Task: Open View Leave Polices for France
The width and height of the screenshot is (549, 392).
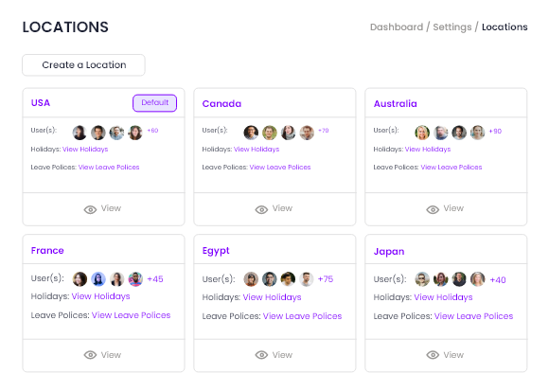Action: coord(131,315)
